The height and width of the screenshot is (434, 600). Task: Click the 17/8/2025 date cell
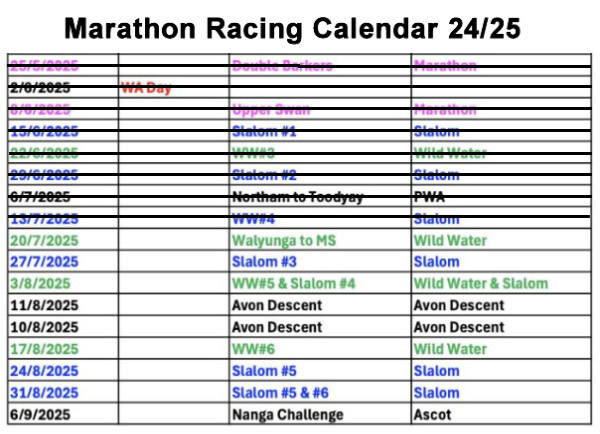44,349
